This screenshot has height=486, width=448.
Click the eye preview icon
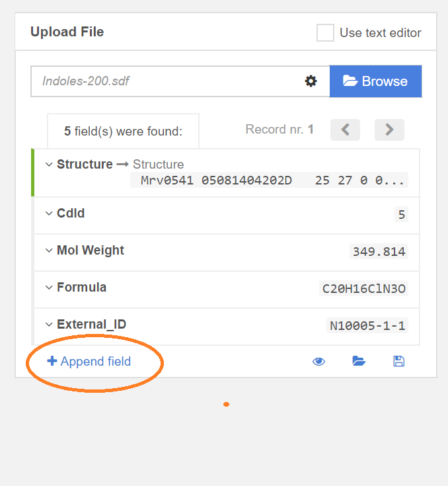[x=319, y=362]
